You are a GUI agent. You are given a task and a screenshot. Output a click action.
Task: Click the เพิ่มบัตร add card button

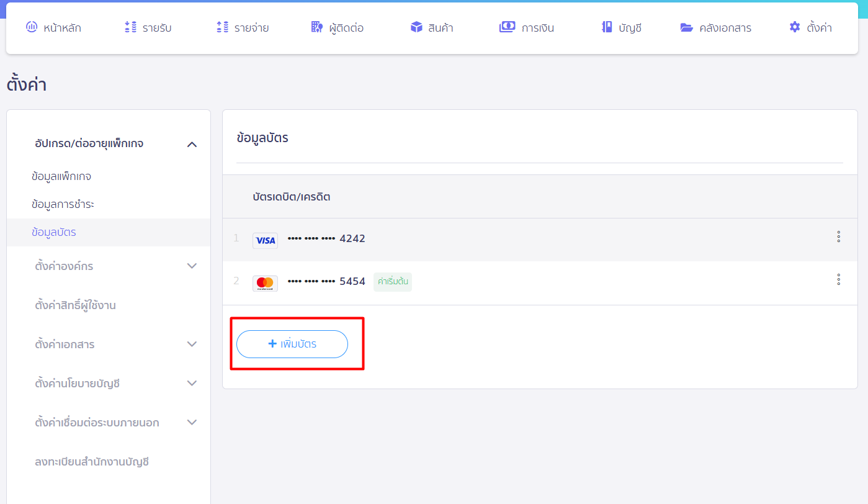click(x=292, y=344)
